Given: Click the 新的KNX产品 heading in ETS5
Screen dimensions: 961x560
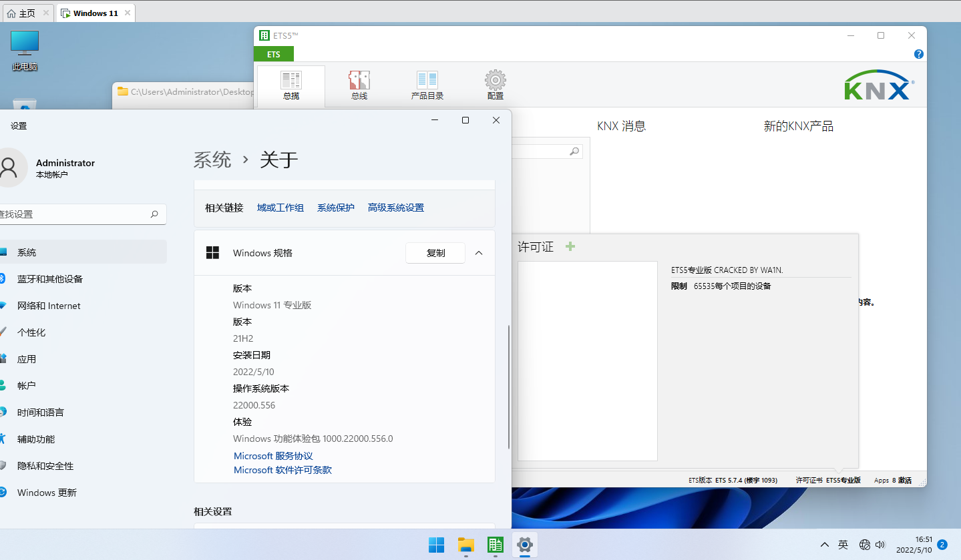Looking at the screenshot, I should (x=799, y=126).
